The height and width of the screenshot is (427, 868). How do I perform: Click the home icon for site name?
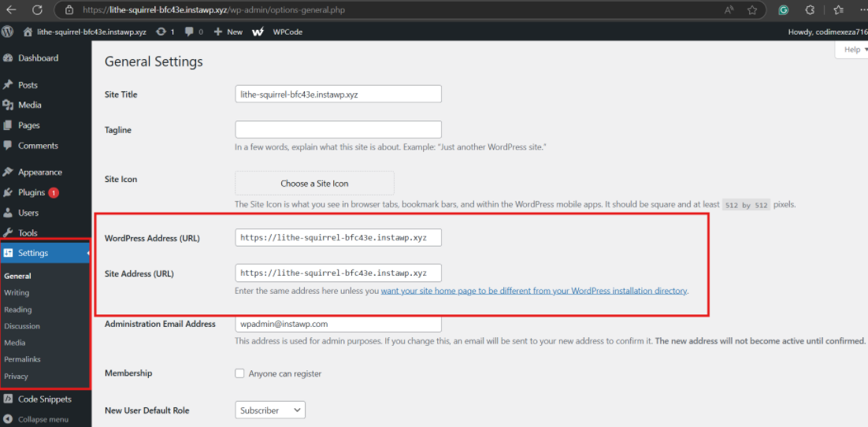(x=28, y=32)
